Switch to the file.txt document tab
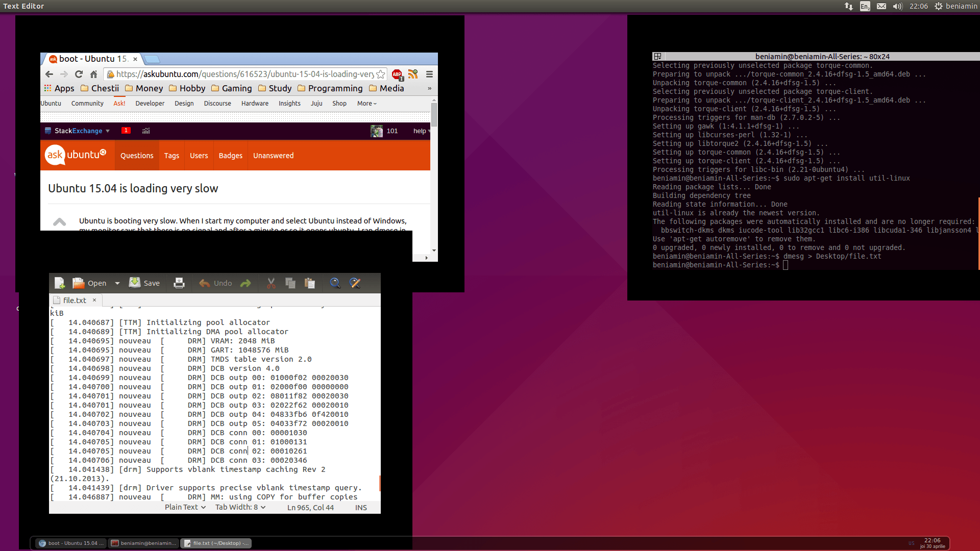This screenshot has width=980, height=551. coord(75,300)
